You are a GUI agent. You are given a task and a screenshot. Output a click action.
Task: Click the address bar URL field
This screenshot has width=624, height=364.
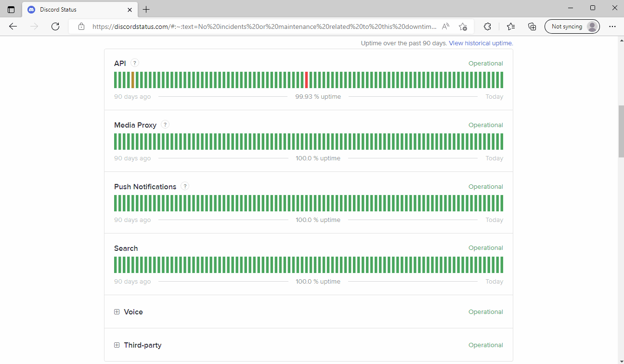264,26
